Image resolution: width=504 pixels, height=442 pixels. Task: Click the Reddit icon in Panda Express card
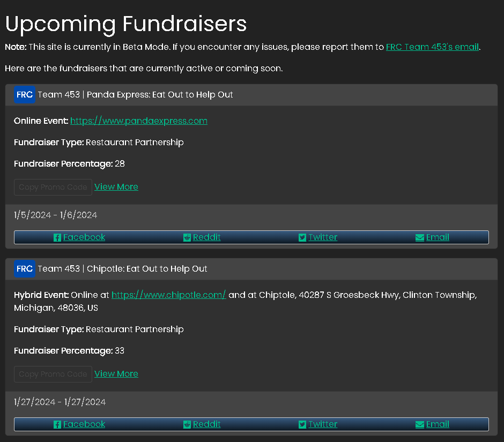point(187,238)
